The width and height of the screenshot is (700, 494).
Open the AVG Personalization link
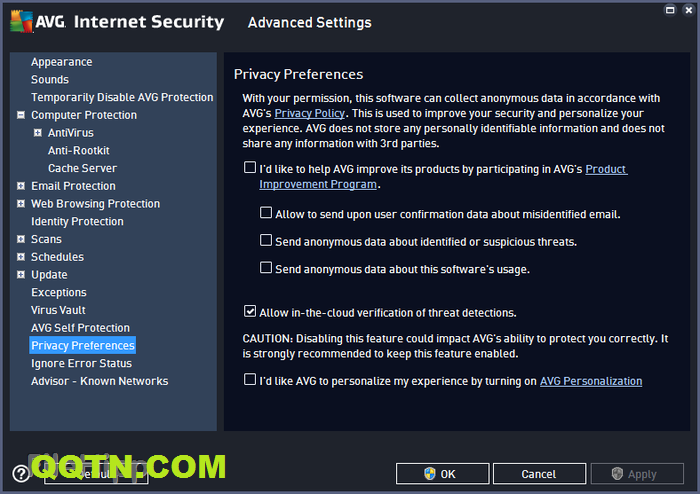pyautogui.click(x=590, y=381)
